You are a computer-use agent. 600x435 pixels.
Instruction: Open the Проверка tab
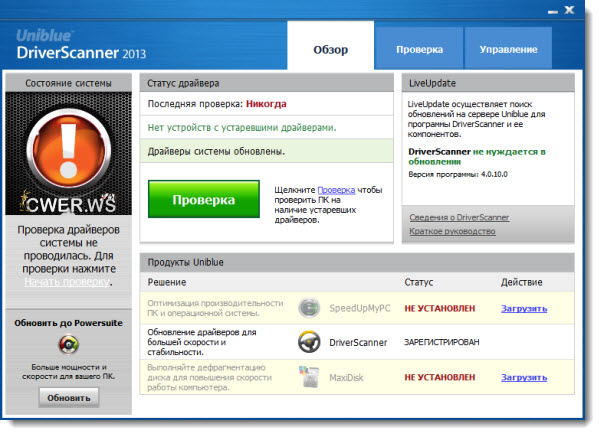click(x=419, y=48)
